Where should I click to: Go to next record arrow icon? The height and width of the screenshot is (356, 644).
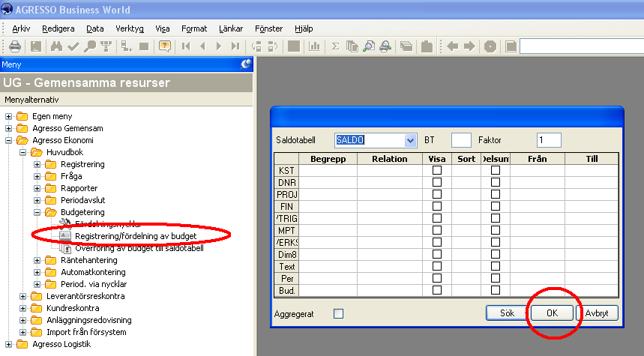[219, 46]
